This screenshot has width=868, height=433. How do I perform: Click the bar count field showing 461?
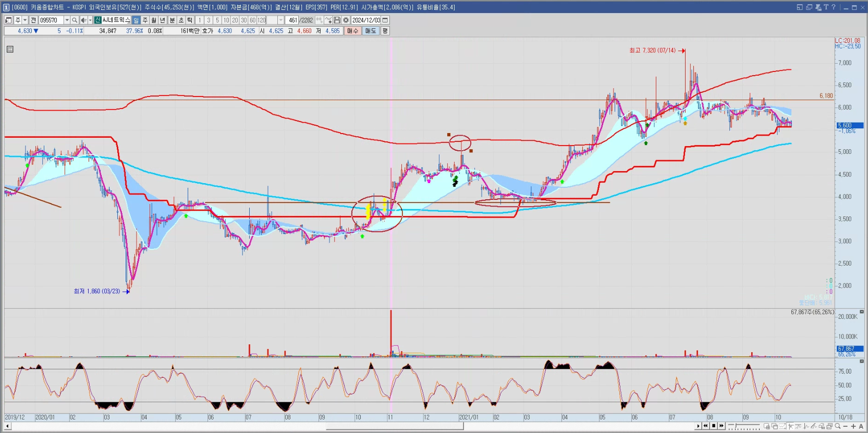292,20
